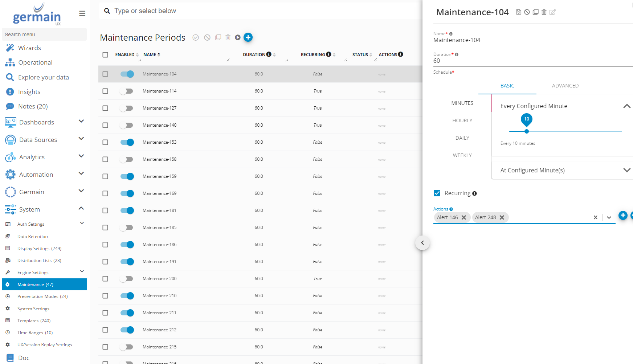Click the blue add maintenance period button

(248, 37)
